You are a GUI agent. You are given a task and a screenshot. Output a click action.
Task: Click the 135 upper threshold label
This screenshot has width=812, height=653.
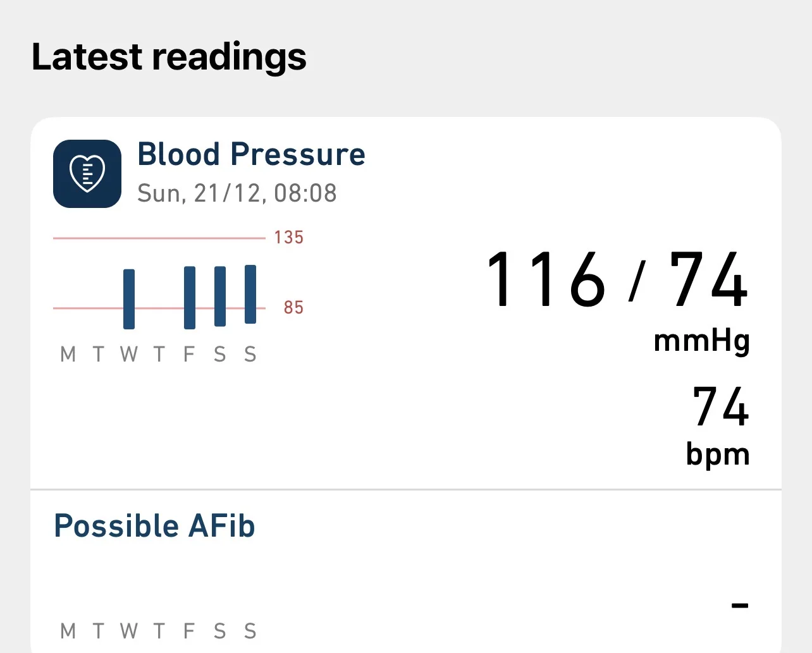click(x=288, y=238)
